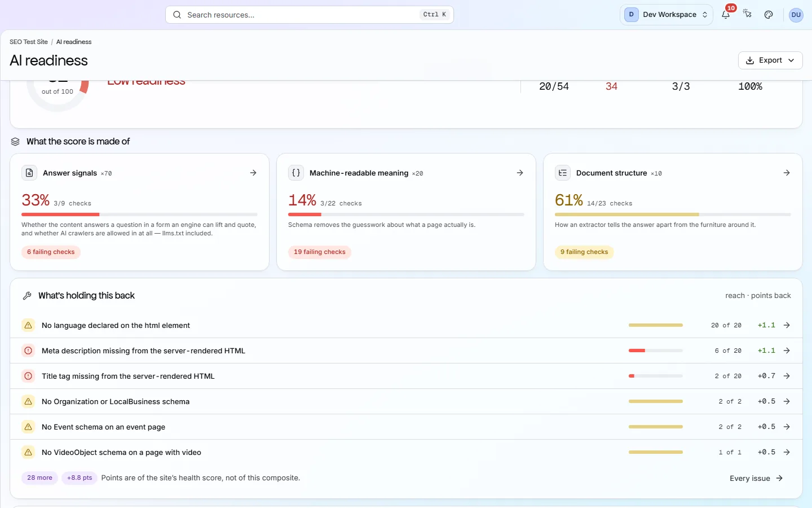Open Machine-readable meaning card arrow
812x508 pixels.
coord(520,173)
